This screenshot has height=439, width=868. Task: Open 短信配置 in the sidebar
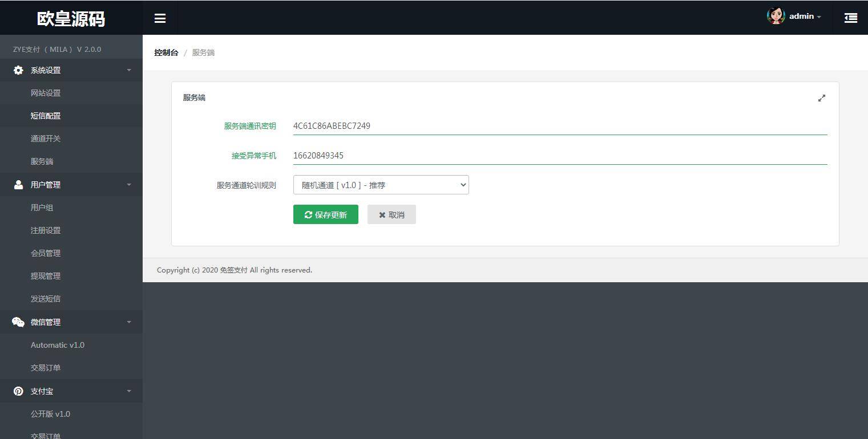pyautogui.click(x=46, y=116)
